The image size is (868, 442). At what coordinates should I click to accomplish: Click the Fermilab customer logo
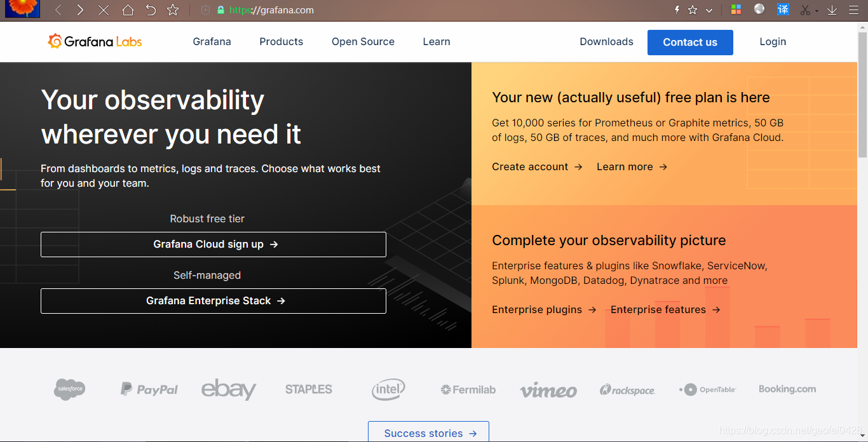pos(468,389)
